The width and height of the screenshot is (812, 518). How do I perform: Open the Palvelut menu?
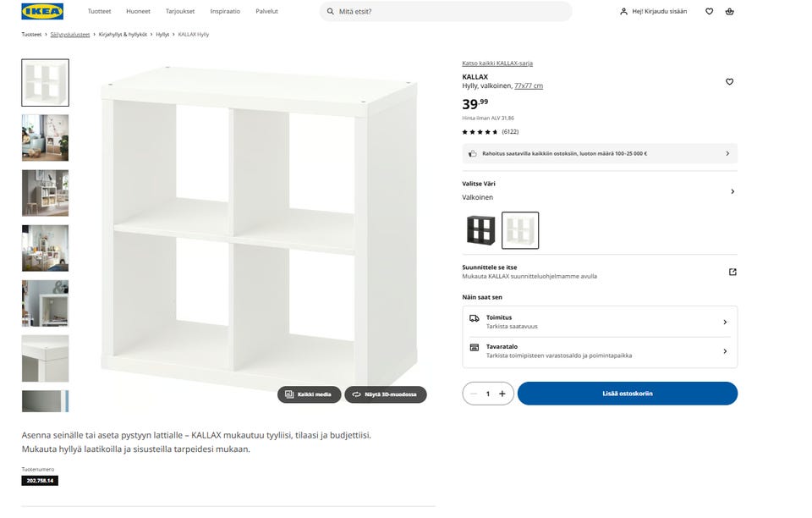(x=266, y=11)
